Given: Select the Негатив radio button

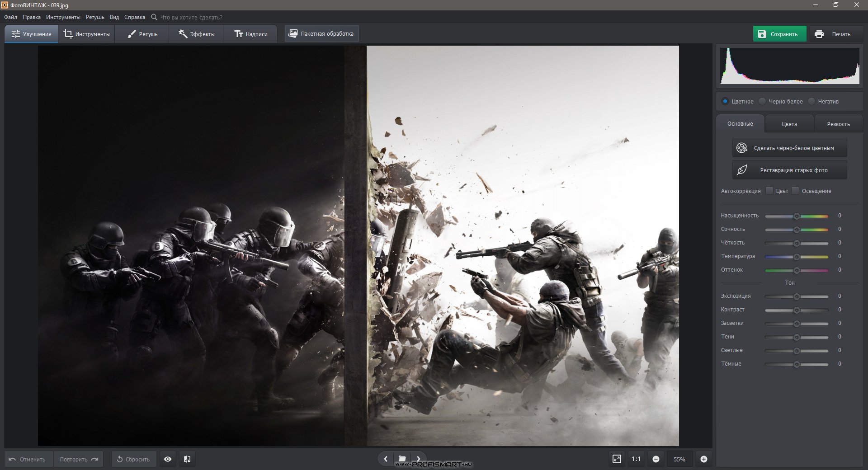Looking at the screenshot, I should (x=811, y=101).
